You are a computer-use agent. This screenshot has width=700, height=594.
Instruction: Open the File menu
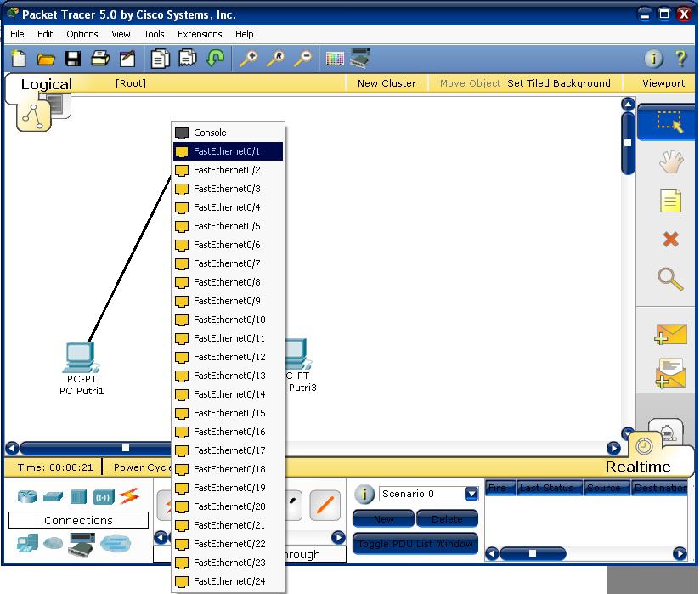17,34
